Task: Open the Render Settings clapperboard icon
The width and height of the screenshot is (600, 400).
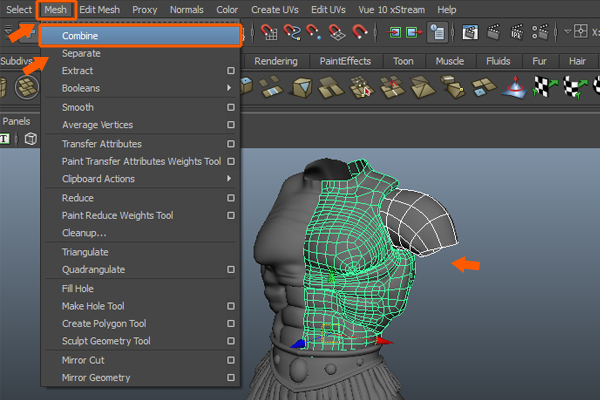Action: 541,32
